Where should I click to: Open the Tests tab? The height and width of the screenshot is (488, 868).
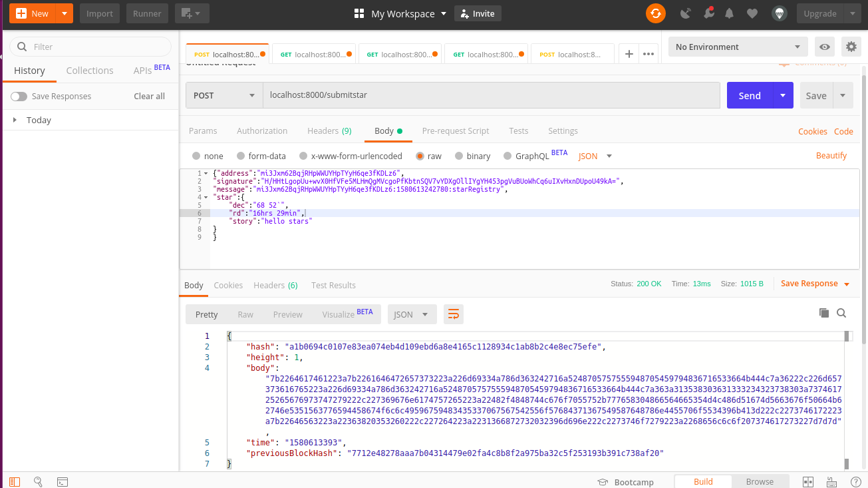coord(519,131)
